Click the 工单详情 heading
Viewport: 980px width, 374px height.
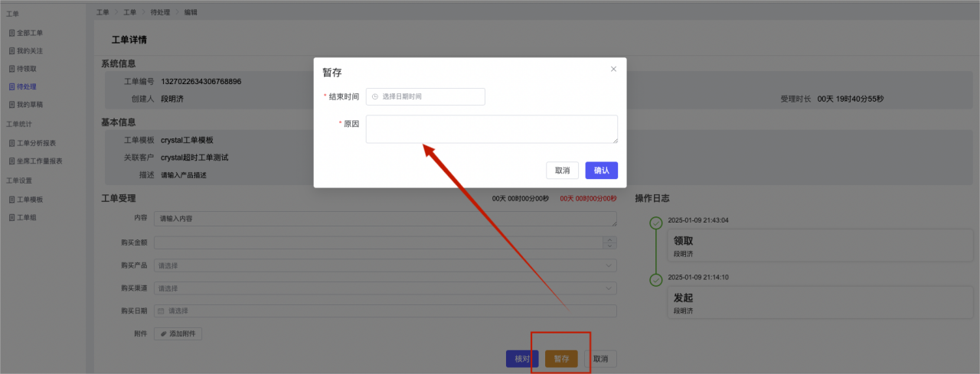coord(129,39)
